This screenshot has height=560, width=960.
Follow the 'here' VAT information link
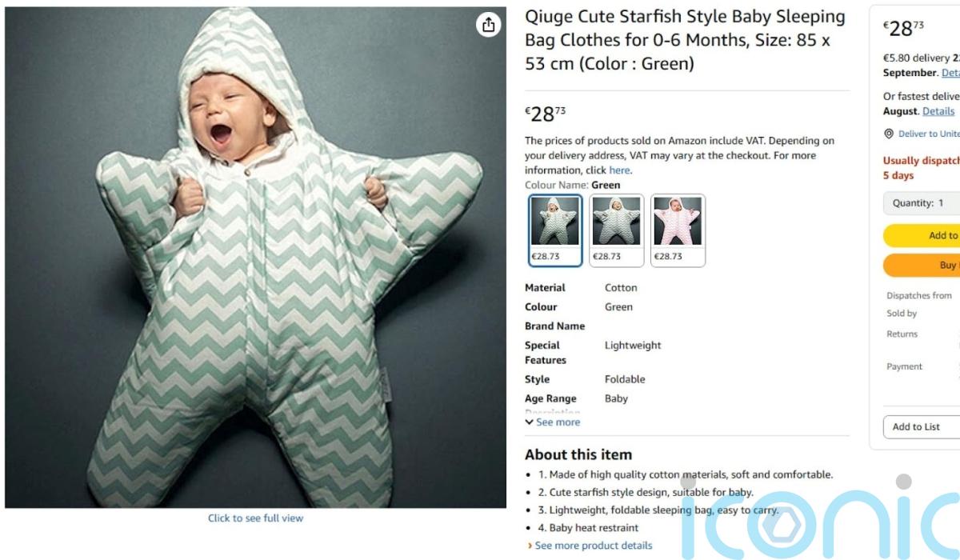619,170
